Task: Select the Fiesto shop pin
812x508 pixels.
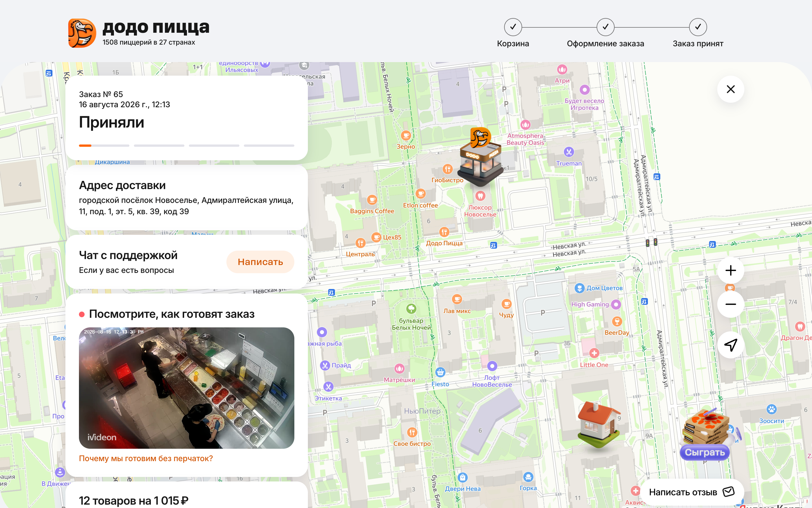Action: click(440, 372)
